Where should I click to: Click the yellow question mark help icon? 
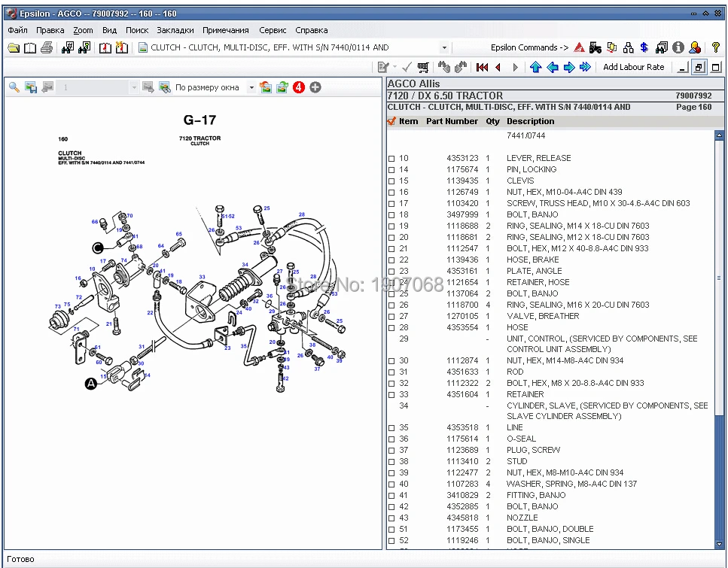click(x=715, y=47)
